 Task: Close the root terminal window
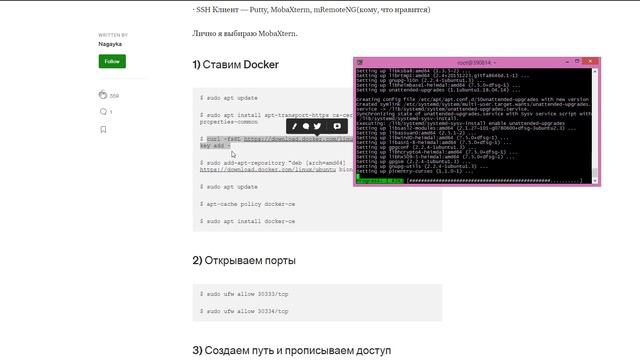590,61
